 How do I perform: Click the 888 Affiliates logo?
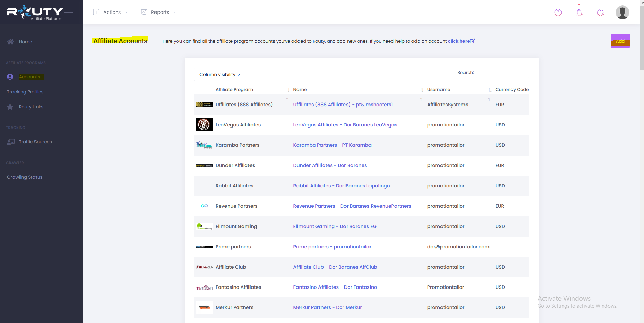point(204,105)
